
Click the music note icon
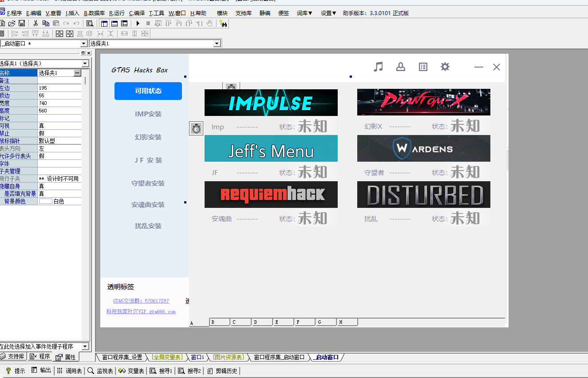[378, 67]
